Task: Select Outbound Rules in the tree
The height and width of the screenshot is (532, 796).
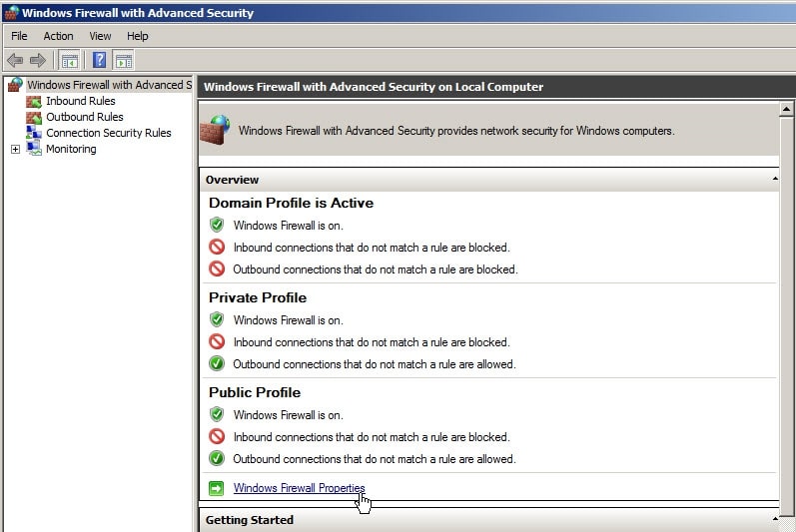Action: click(84, 117)
